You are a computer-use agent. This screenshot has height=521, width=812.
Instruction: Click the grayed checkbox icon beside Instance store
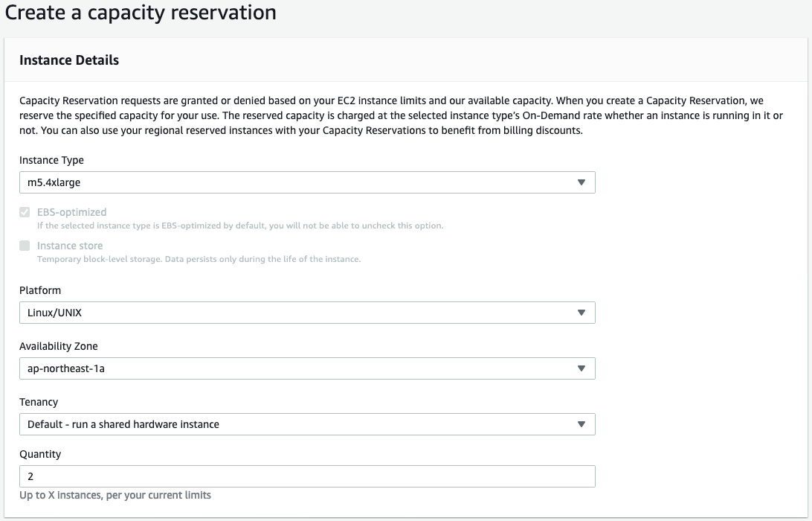click(x=23, y=245)
